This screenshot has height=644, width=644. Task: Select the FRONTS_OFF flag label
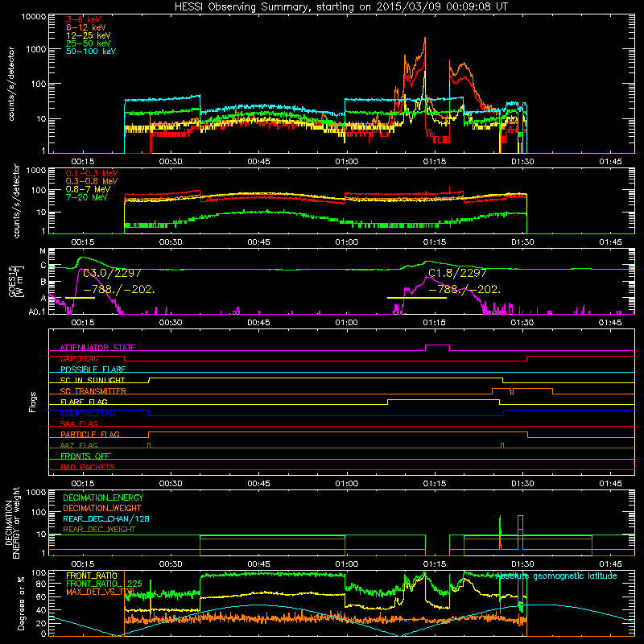[85, 456]
